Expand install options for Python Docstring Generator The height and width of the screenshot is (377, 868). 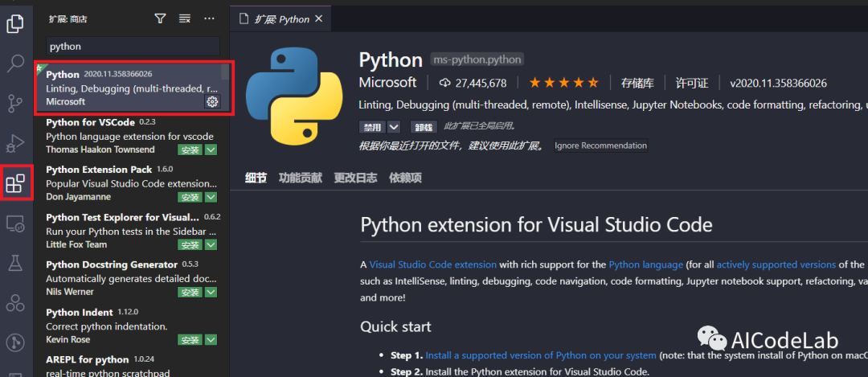click(x=211, y=293)
